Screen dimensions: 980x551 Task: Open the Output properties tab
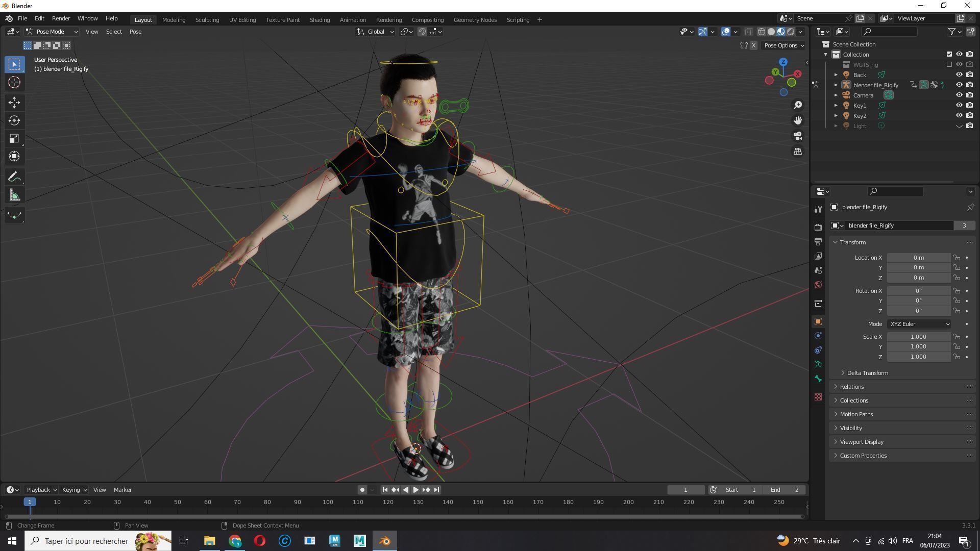click(x=818, y=241)
